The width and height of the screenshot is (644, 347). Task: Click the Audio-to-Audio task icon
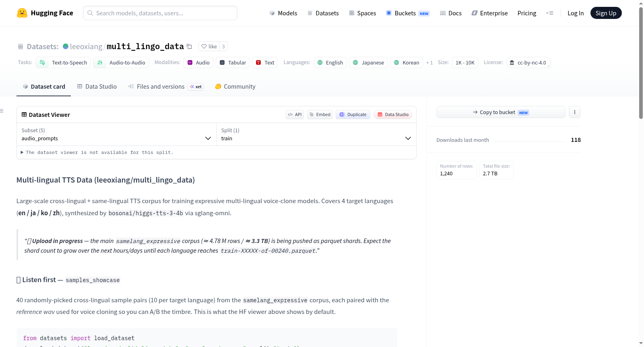100,62
